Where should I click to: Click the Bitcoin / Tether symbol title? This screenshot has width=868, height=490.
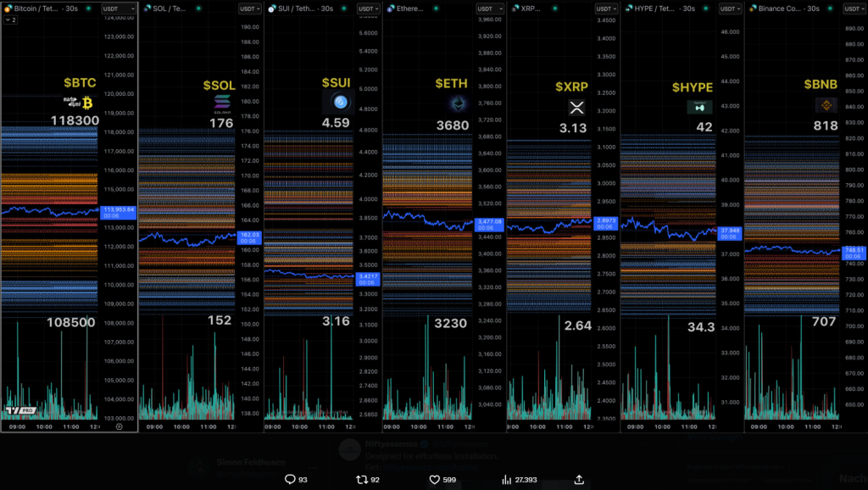[36, 8]
